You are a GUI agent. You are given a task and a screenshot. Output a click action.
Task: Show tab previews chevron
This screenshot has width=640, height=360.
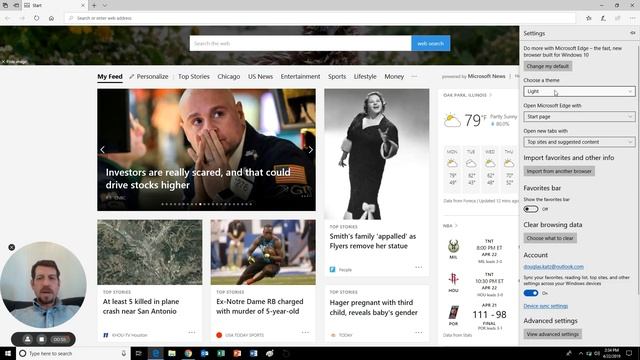104,5
